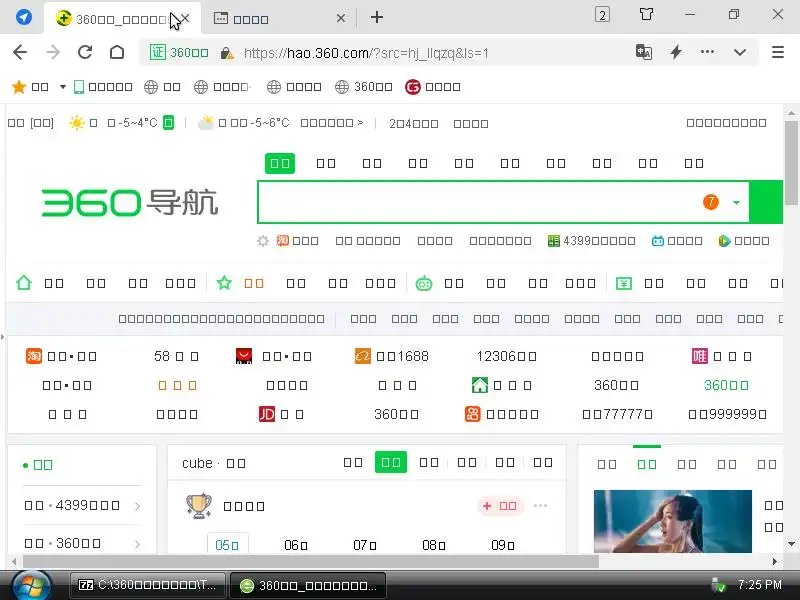Viewport: 800px width, 600px height.
Task: Open the three-dots more tools button
Action: tap(707, 52)
